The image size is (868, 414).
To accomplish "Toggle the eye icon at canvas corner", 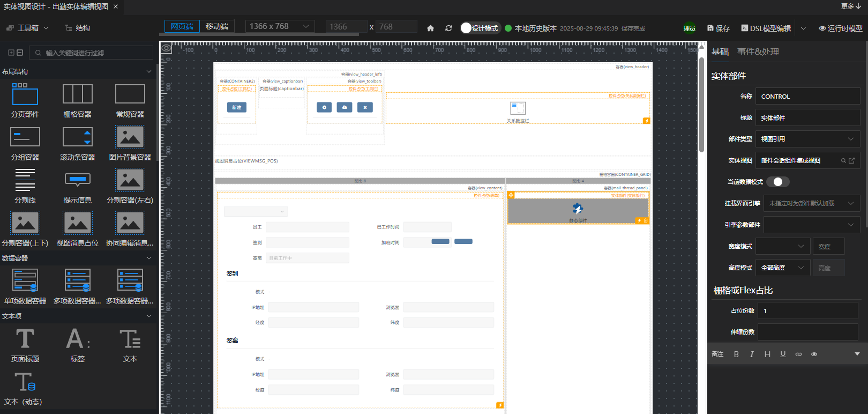I will coord(167,48).
